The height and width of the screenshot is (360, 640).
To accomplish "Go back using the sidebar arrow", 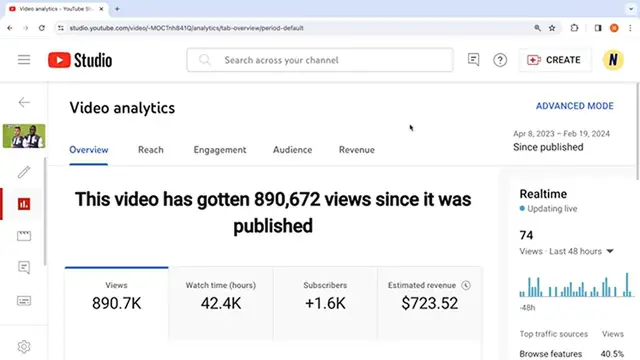I will pos(24,102).
